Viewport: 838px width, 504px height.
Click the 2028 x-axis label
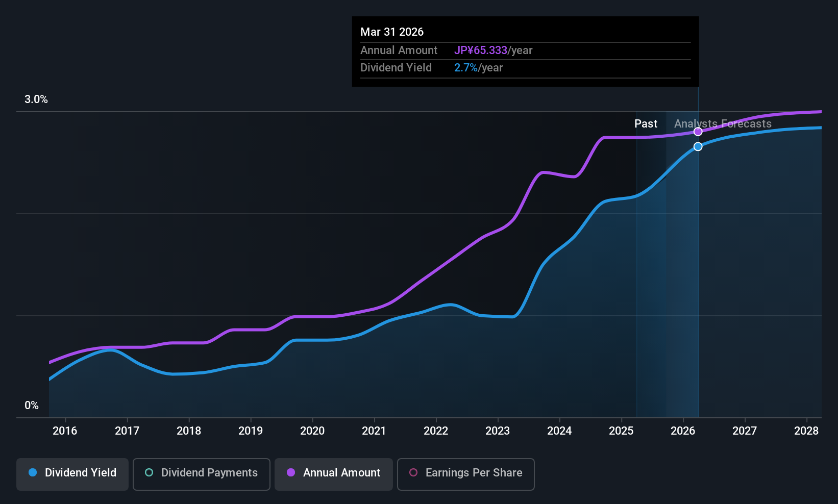(806, 431)
